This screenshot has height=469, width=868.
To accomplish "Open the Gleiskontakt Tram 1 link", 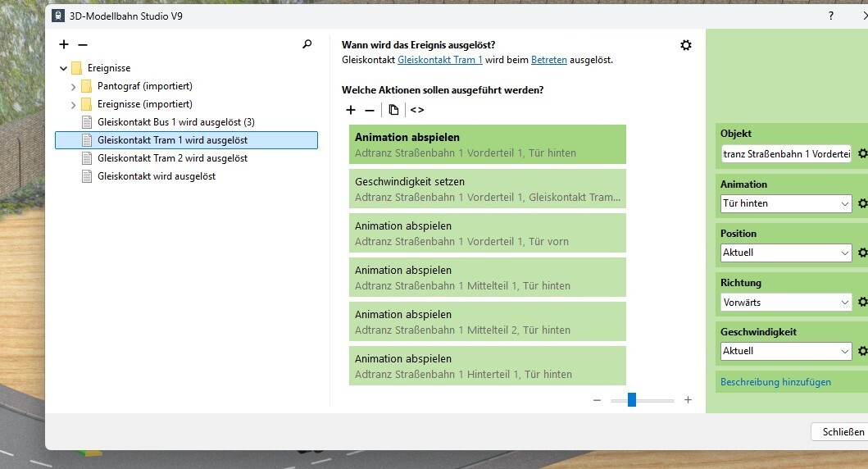I will point(440,60).
